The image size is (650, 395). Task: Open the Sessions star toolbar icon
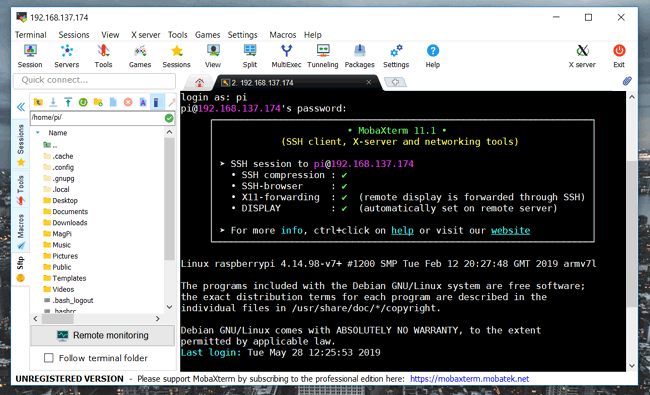pyautogui.click(x=177, y=56)
